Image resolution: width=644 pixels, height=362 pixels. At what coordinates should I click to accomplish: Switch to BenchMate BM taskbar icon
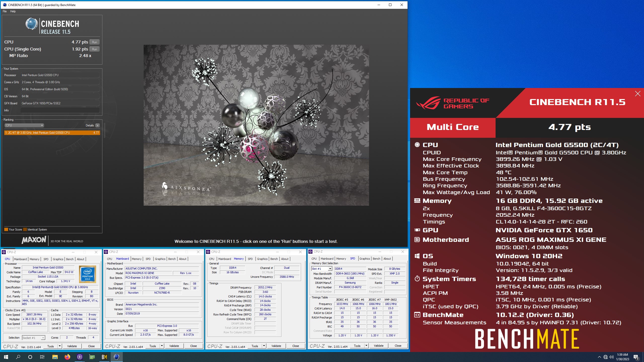pos(104,357)
